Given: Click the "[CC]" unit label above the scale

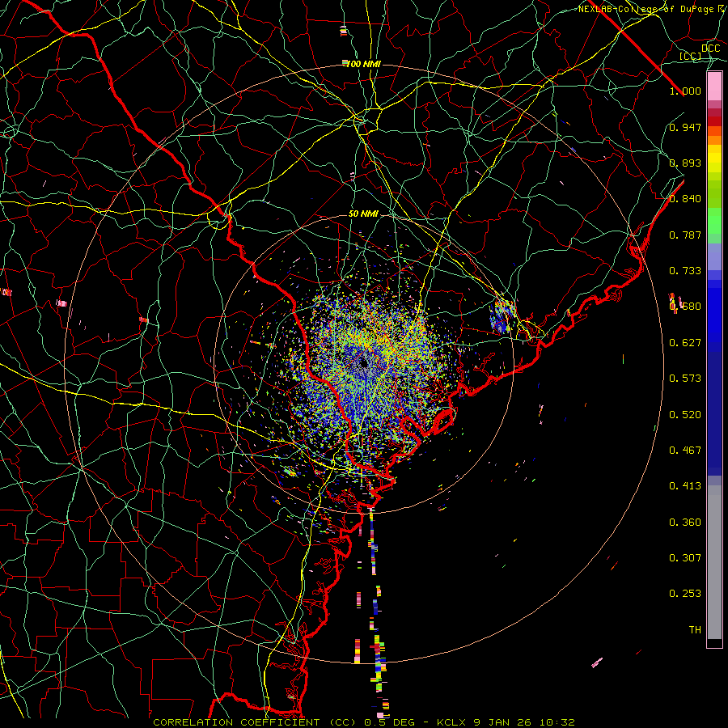Looking at the screenshot, I should click(x=691, y=56).
